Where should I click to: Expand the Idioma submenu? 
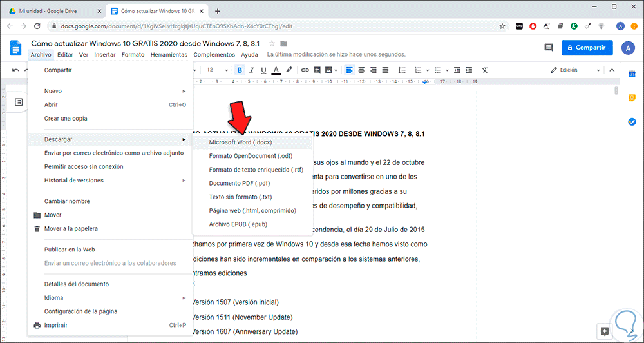point(110,297)
